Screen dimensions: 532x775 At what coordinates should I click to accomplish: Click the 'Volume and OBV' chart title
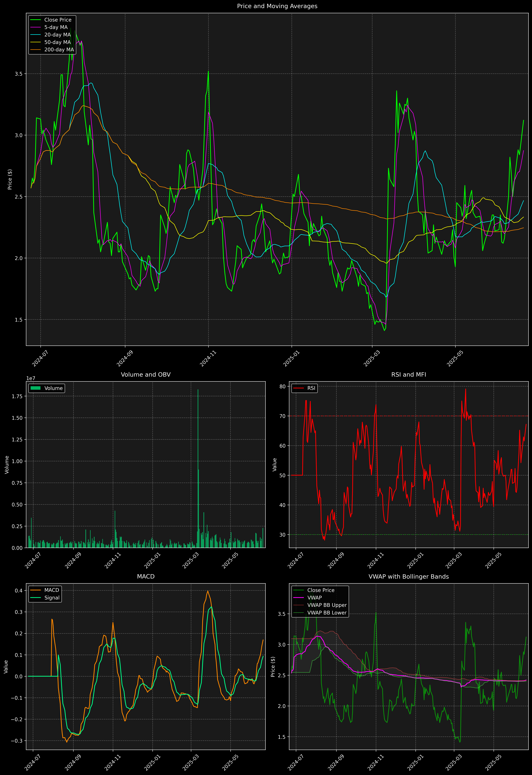pyautogui.click(x=146, y=374)
